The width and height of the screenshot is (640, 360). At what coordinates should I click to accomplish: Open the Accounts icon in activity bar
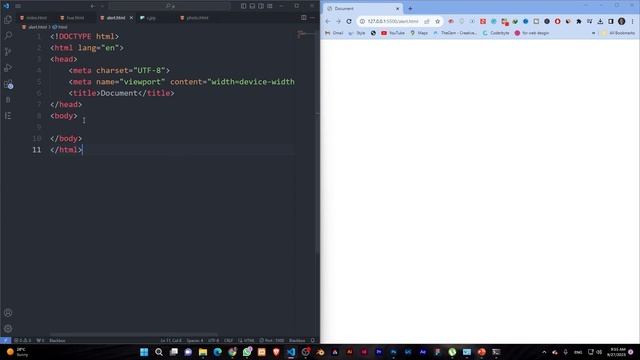point(8,313)
